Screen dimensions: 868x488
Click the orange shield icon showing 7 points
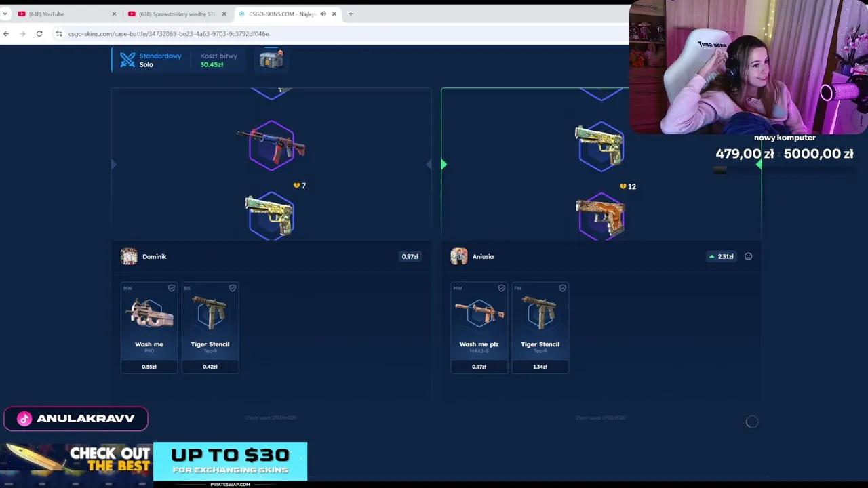click(296, 185)
